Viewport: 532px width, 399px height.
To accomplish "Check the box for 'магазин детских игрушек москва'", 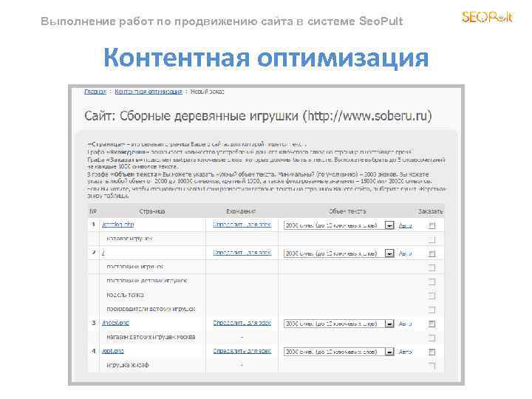I will point(432,338).
